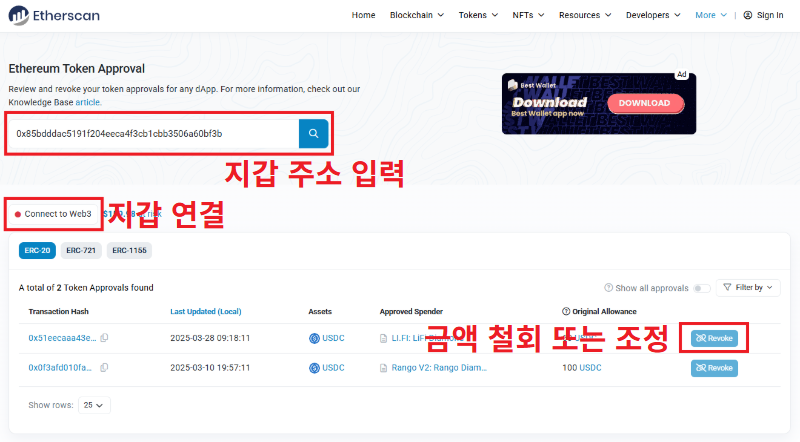Image resolution: width=800 pixels, height=442 pixels.
Task: Open the Show rows 25 dropdown
Action: [94, 405]
